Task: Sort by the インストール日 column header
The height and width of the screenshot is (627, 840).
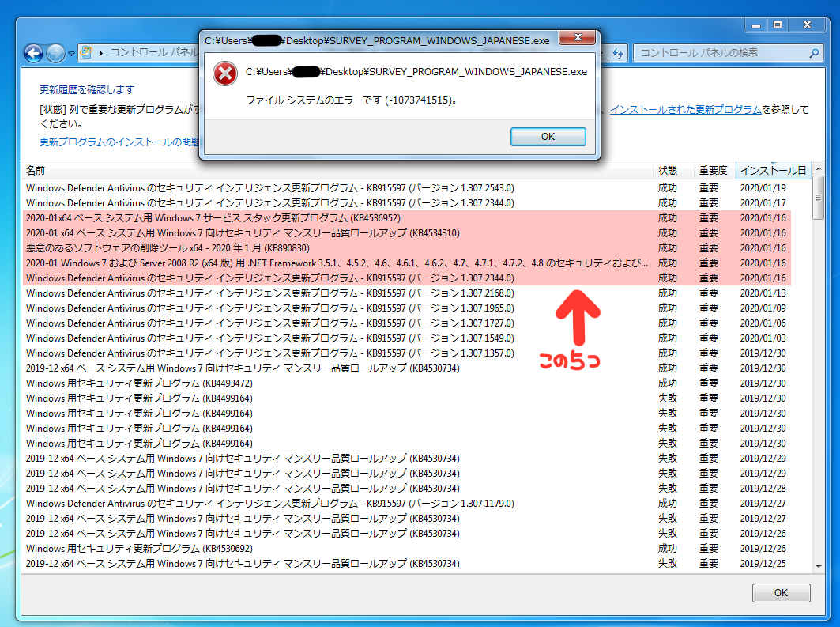Action: pos(773,171)
